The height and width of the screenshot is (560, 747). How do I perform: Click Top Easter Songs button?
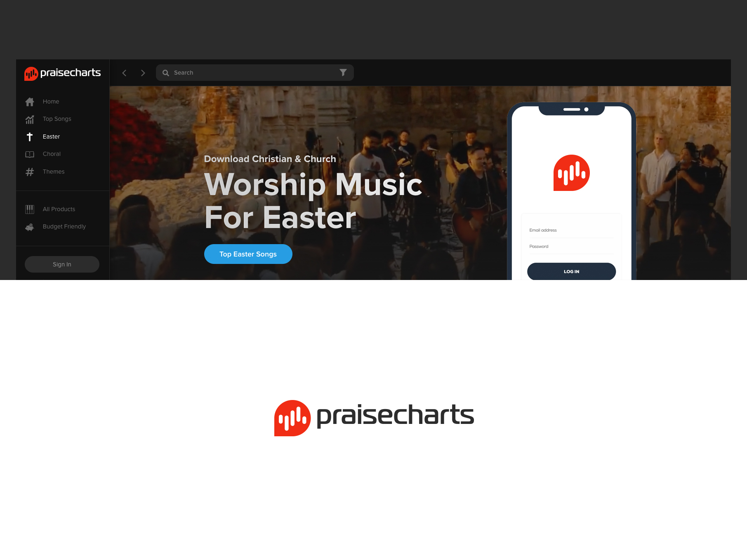click(x=248, y=254)
